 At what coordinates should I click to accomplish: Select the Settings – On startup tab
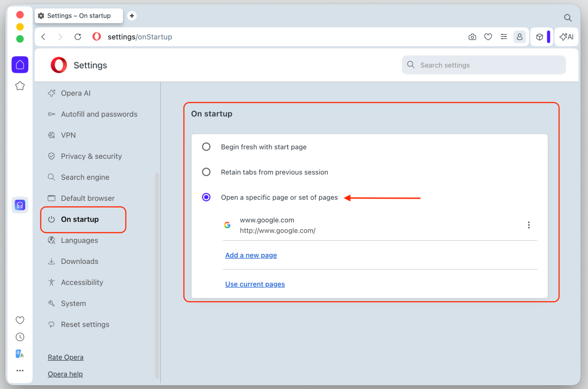pos(79,16)
